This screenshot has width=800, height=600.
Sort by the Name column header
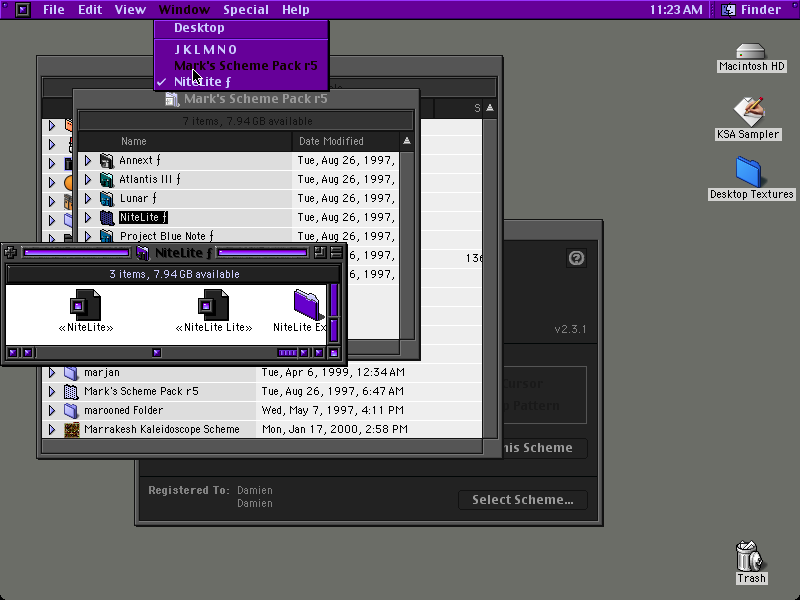pyautogui.click(x=185, y=141)
